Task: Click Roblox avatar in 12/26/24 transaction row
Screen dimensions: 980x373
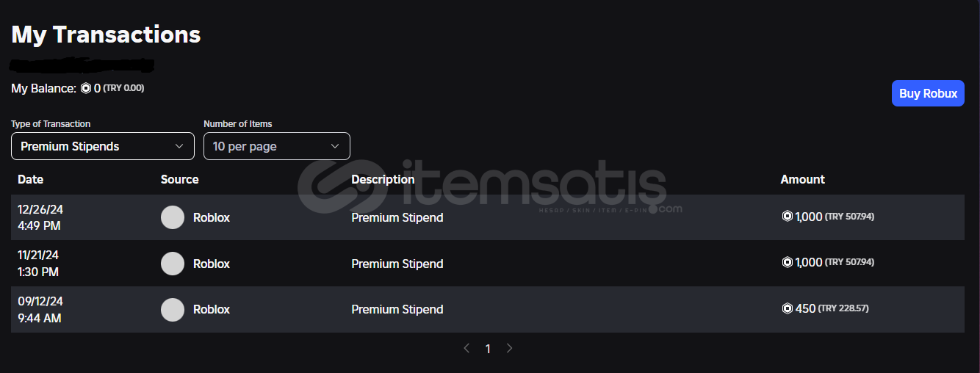Action: pyautogui.click(x=173, y=217)
